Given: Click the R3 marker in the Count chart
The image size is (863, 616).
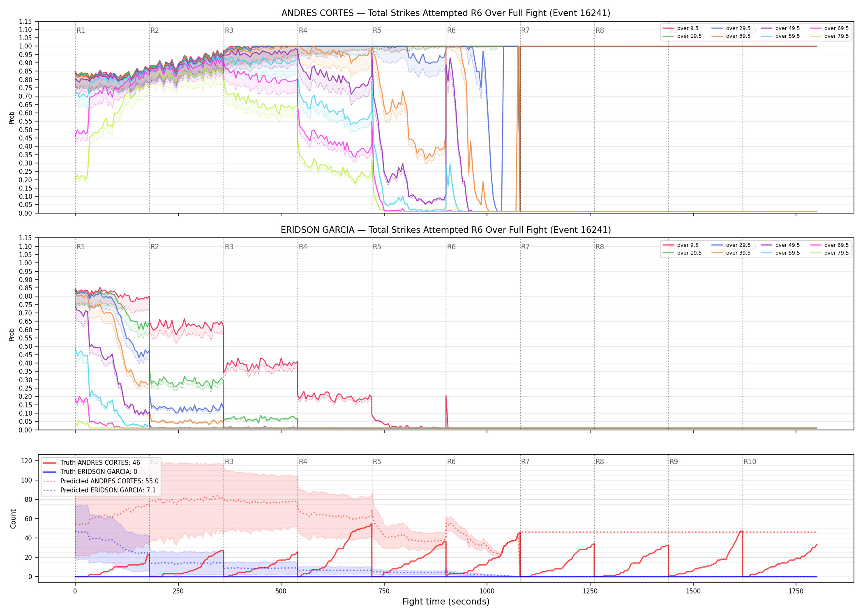Looking at the screenshot, I should (x=229, y=462).
